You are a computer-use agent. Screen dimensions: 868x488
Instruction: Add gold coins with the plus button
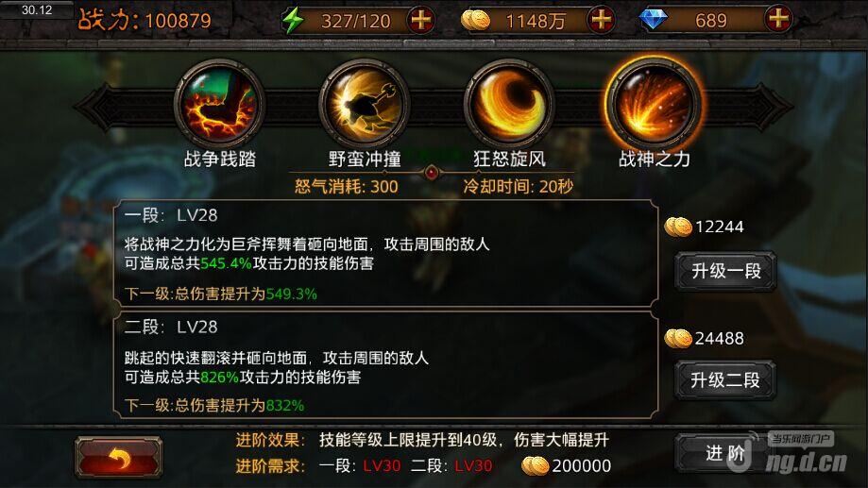[x=602, y=21]
